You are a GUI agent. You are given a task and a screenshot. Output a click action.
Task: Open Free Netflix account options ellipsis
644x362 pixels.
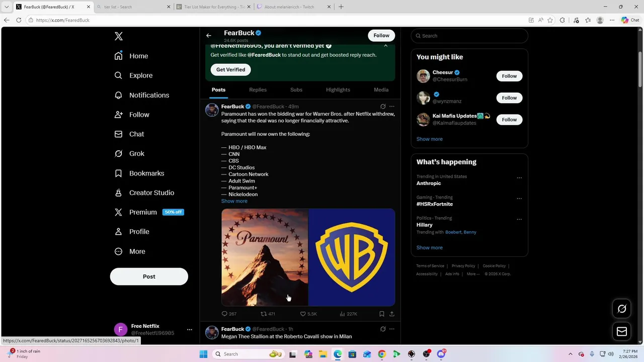[190, 330]
